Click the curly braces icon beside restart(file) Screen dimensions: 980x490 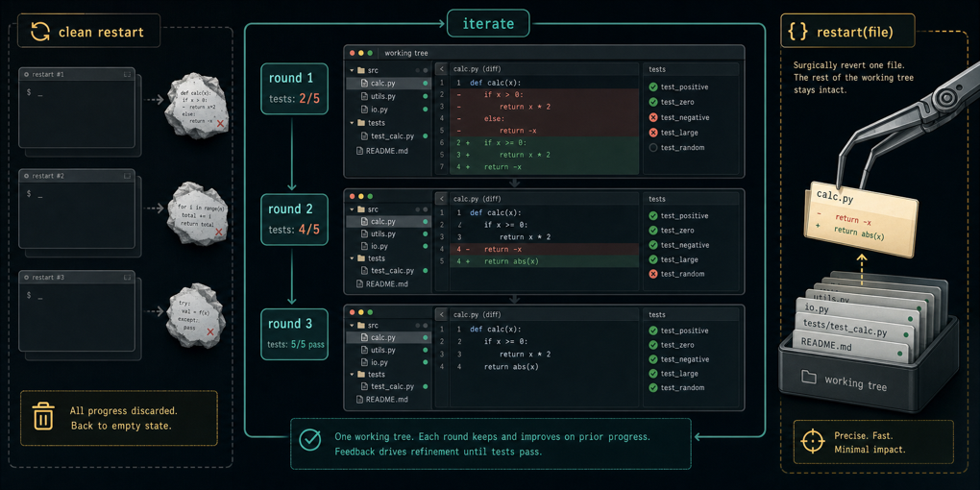click(798, 32)
